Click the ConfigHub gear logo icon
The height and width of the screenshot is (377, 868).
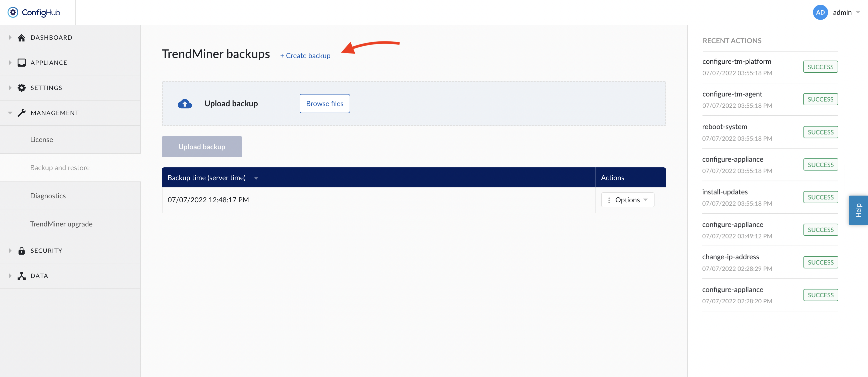point(13,13)
